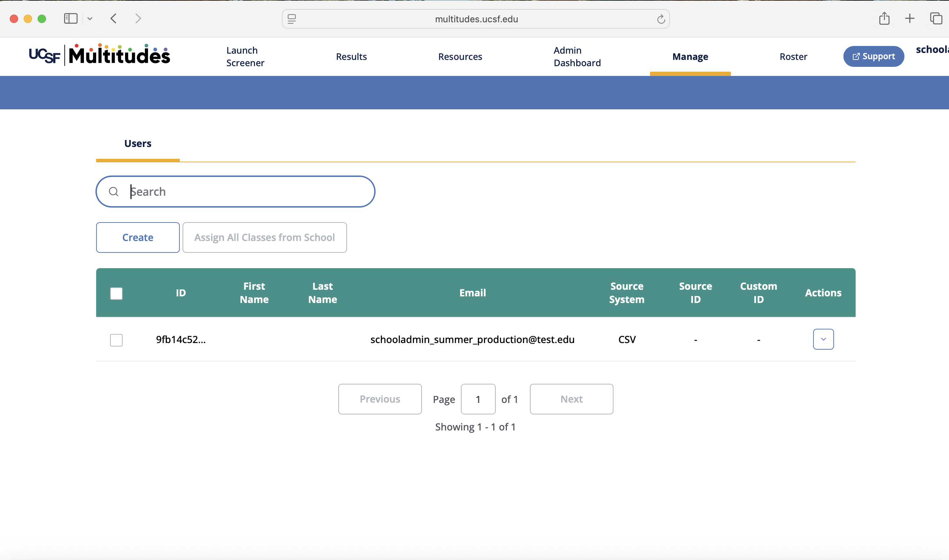
Task: Open the schoola account menu
Action: click(932, 49)
